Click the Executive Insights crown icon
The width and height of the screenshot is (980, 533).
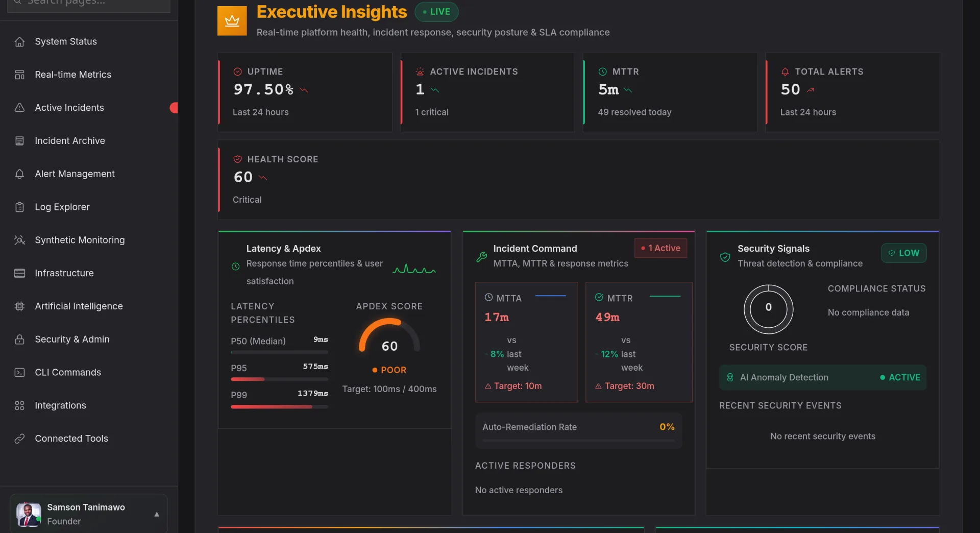[232, 21]
